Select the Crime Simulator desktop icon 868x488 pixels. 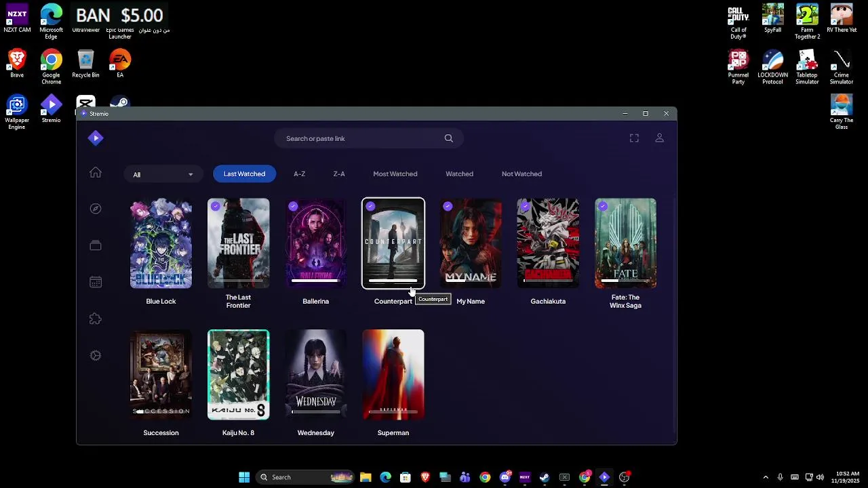coord(842,67)
